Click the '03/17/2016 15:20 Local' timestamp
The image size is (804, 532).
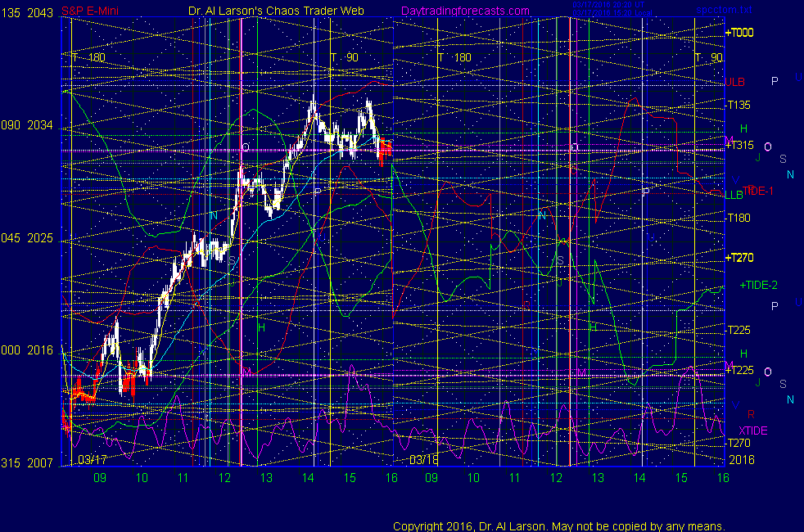point(612,13)
